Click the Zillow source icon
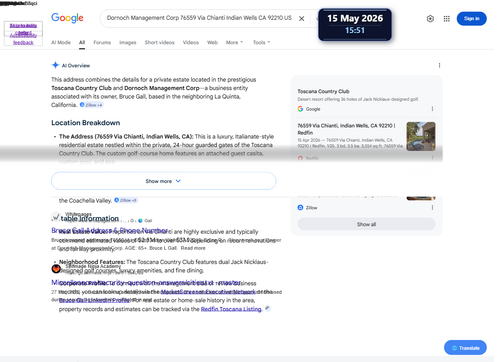This screenshot has width=500, height=362. (300, 207)
